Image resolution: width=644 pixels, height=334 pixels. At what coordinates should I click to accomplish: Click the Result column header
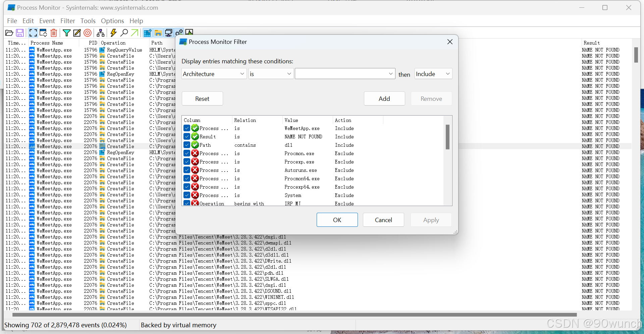click(x=592, y=43)
